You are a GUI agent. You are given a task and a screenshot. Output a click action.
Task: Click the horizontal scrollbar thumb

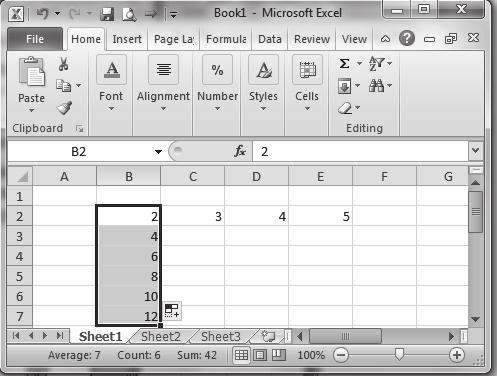(x=345, y=336)
